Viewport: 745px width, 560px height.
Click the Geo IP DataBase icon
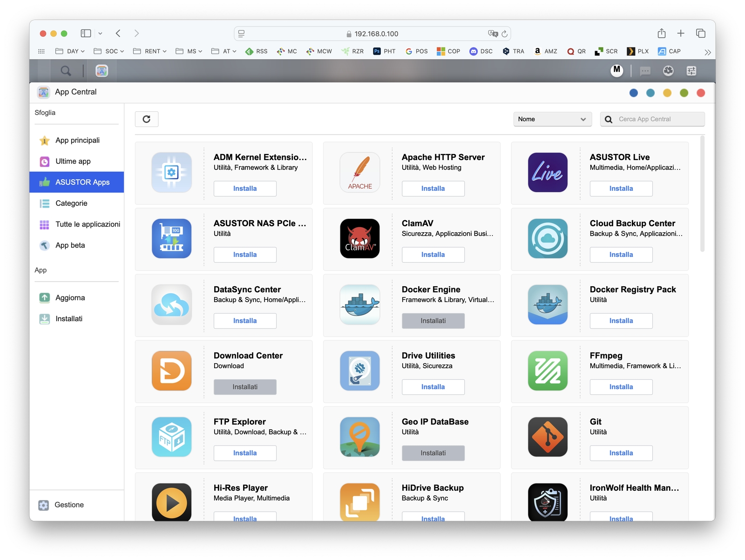360,437
